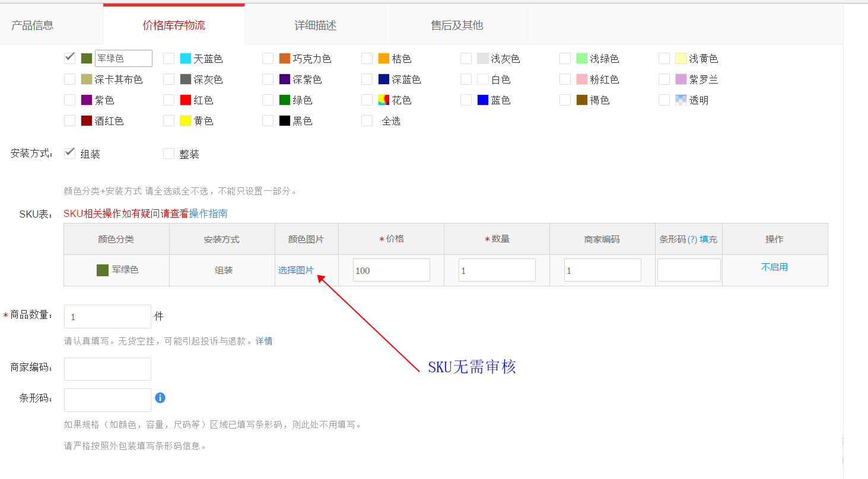
Task: Open the 售后及其他 tab
Action: click(457, 24)
